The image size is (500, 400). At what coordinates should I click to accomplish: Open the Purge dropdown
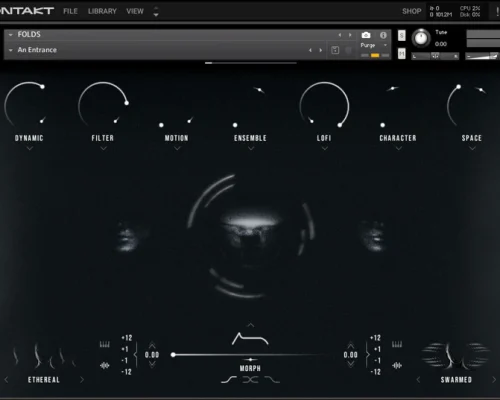tap(374, 45)
